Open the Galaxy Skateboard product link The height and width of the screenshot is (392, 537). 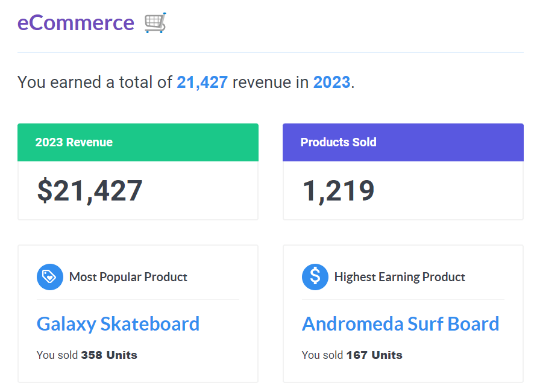tap(118, 324)
